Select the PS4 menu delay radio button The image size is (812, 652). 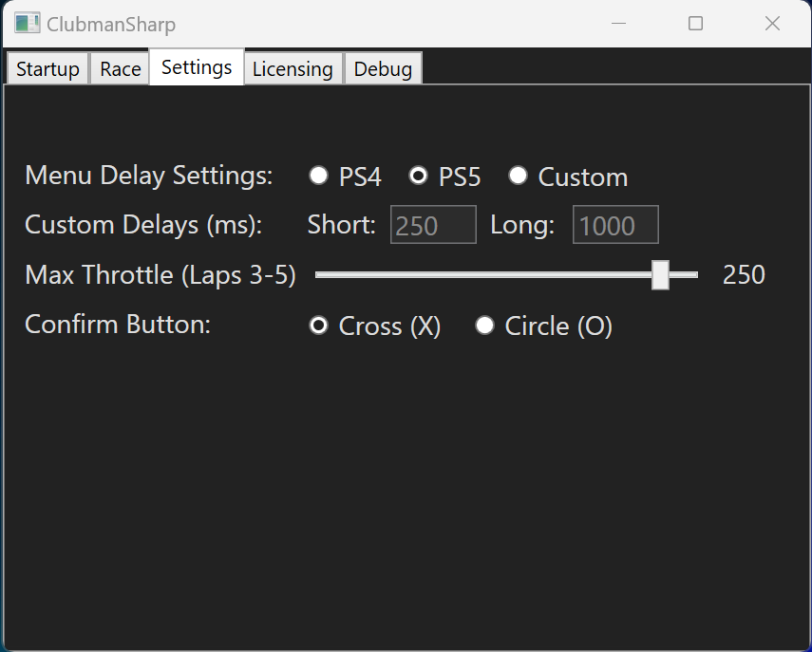pyautogui.click(x=319, y=176)
